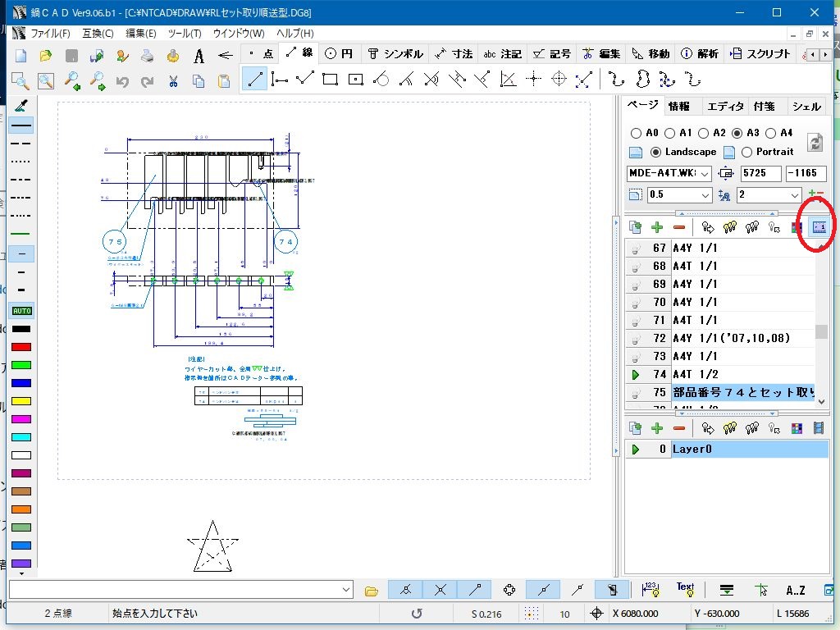Click the undo arrow icon
The image size is (840, 630).
click(123, 81)
